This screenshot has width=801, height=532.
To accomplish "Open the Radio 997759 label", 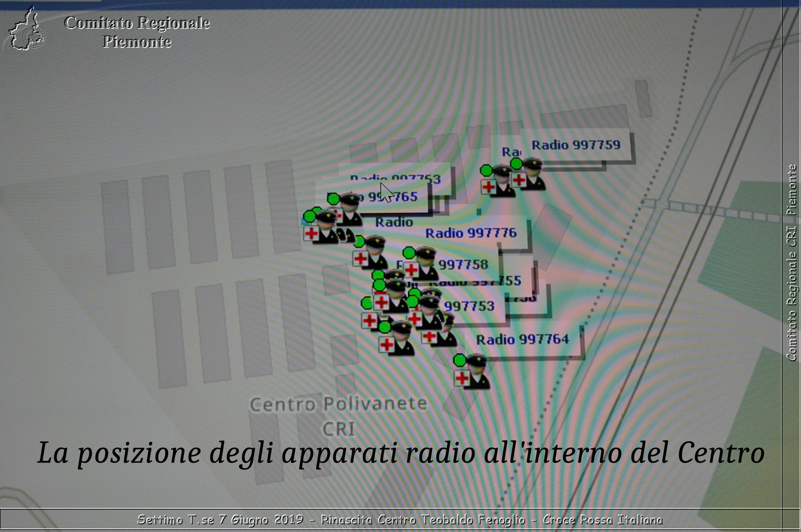I will (576, 145).
